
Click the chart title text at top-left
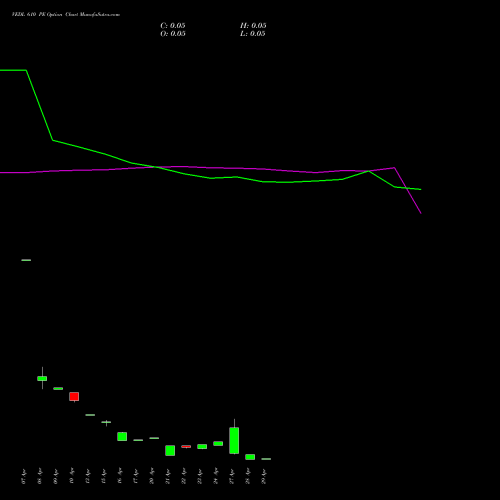[66, 15]
